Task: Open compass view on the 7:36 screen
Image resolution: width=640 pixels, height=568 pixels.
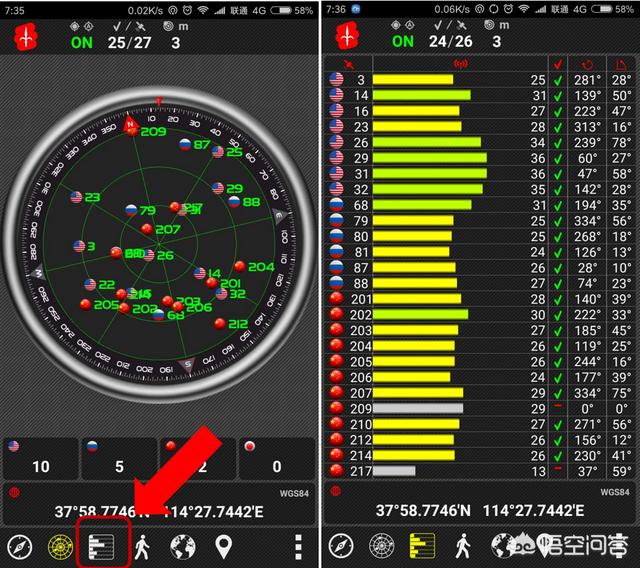Action: click(341, 546)
